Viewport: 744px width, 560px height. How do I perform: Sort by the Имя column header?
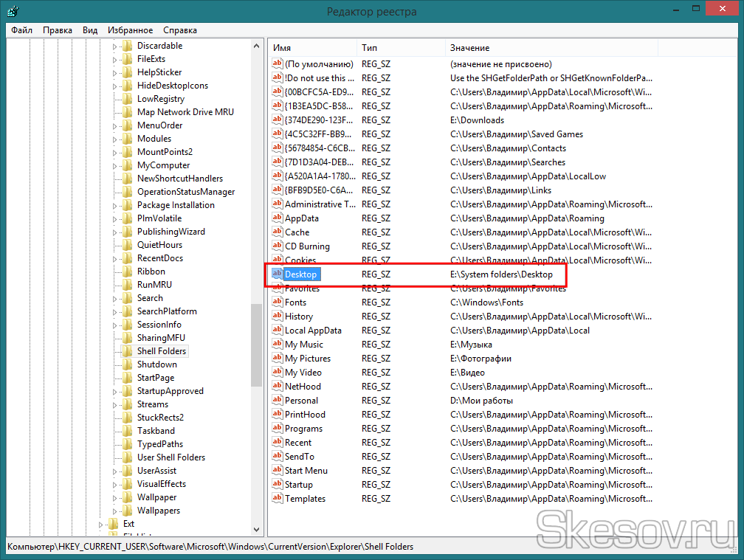pos(311,48)
